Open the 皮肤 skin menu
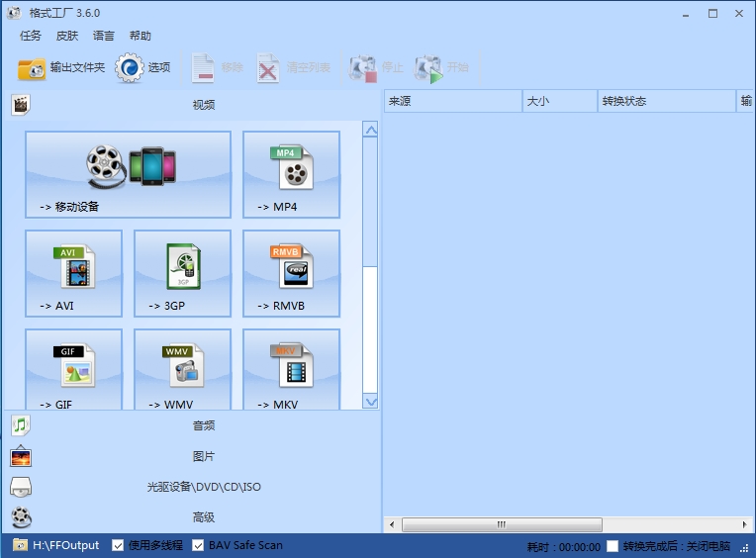Image resolution: width=756 pixels, height=558 pixels. 67,36
